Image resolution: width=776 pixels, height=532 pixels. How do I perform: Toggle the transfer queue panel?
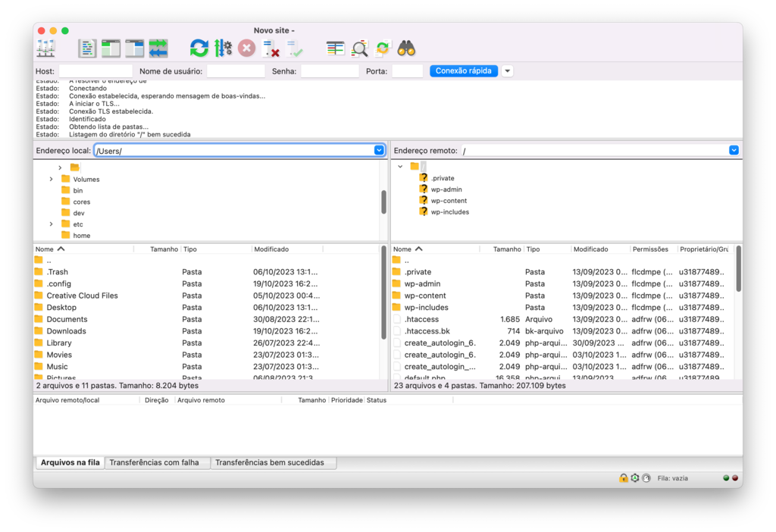point(158,48)
